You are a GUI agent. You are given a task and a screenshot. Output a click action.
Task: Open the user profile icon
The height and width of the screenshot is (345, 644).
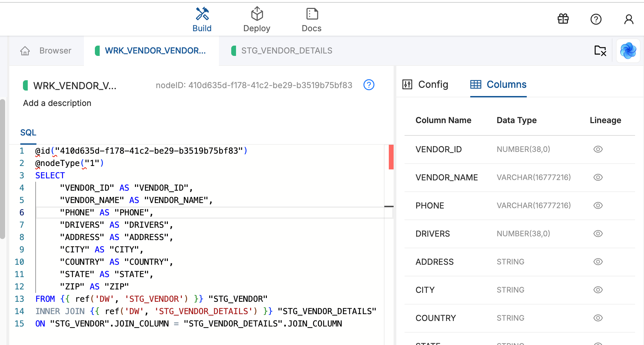coord(629,19)
